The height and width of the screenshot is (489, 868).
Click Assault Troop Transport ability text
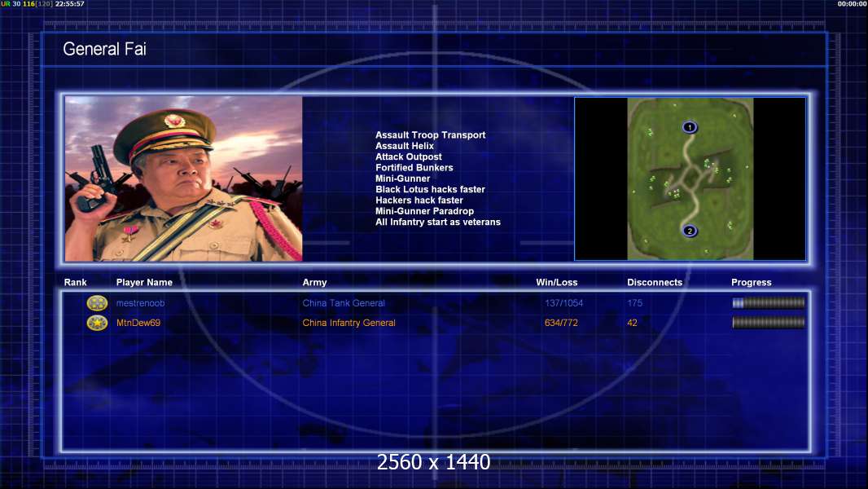430,135
